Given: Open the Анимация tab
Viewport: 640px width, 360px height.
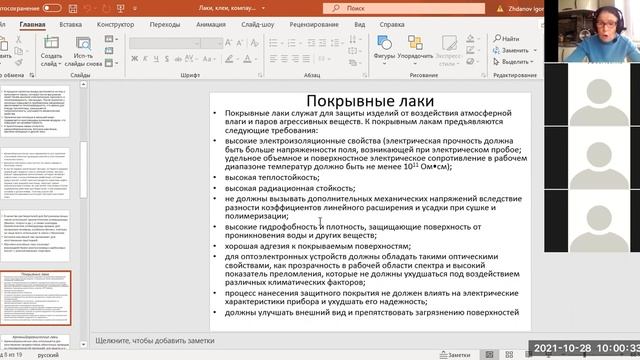Looking at the screenshot, I should (211, 24).
